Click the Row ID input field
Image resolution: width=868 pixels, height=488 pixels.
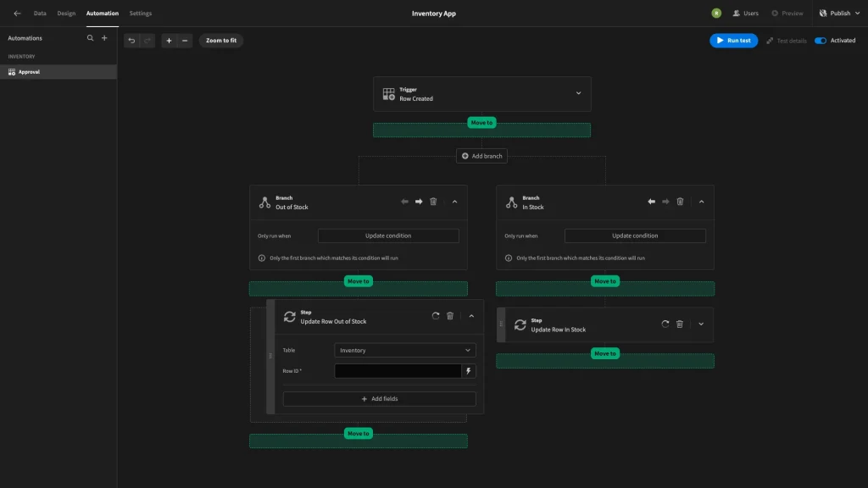[x=398, y=371]
